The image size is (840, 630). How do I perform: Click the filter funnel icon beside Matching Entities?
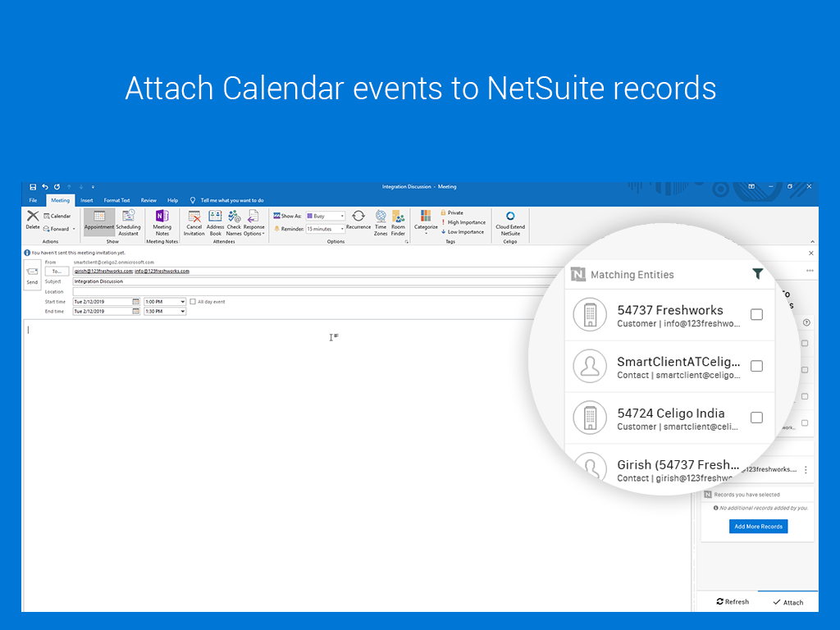(757, 274)
